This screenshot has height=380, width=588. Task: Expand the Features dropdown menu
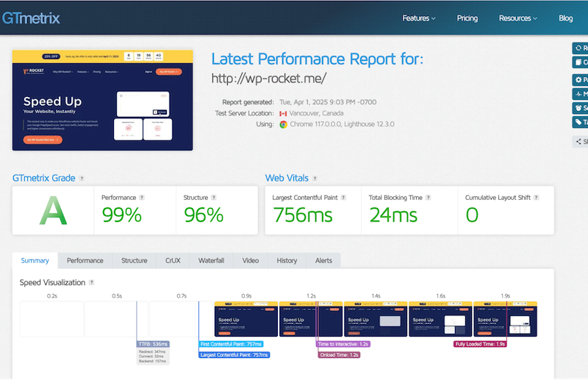(x=419, y=18)
